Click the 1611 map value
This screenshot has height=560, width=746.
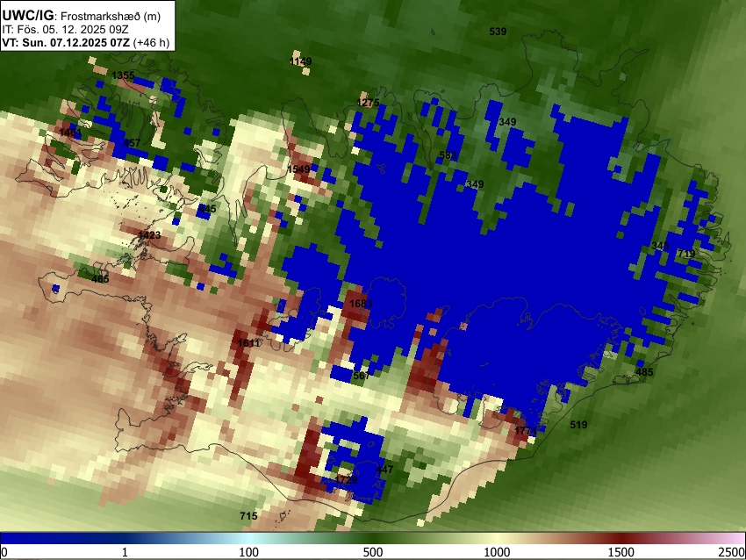coord(248,342)
